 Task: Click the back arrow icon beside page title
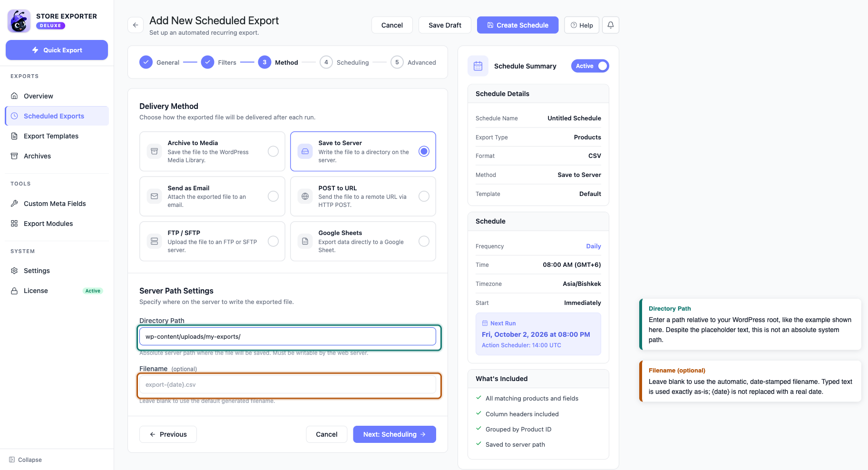click(x=136, y=25)
